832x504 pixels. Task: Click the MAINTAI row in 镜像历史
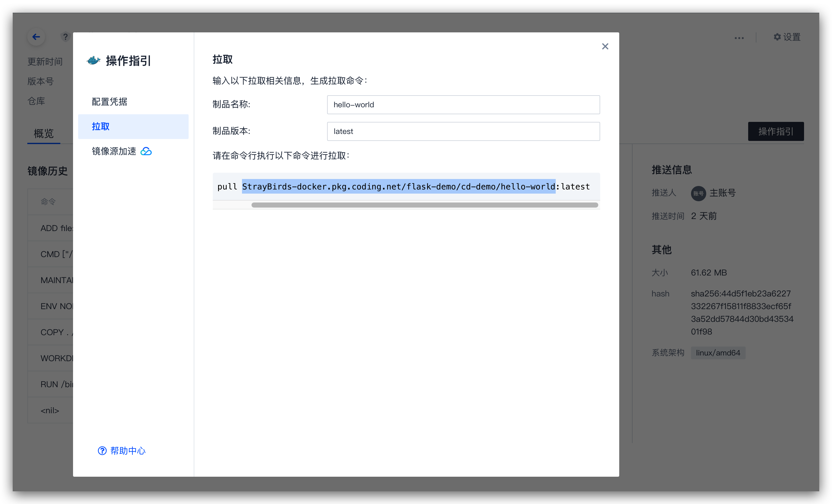coord(50,280)
